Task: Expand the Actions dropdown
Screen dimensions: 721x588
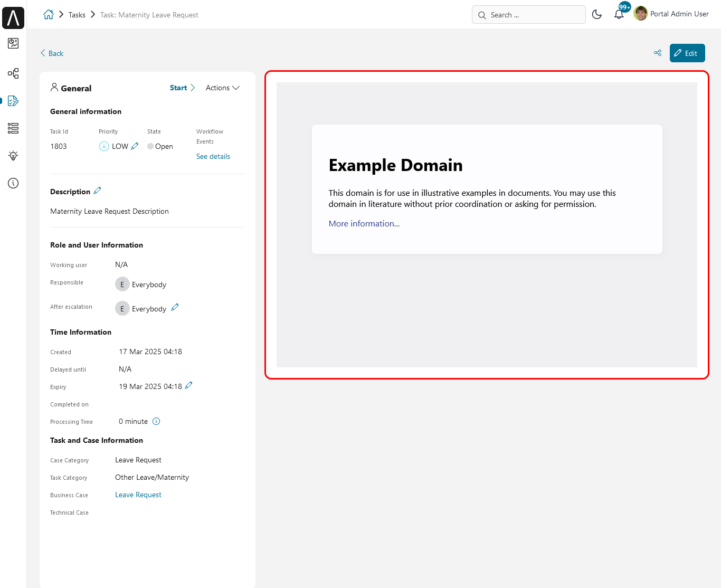Action: [223, 88]
